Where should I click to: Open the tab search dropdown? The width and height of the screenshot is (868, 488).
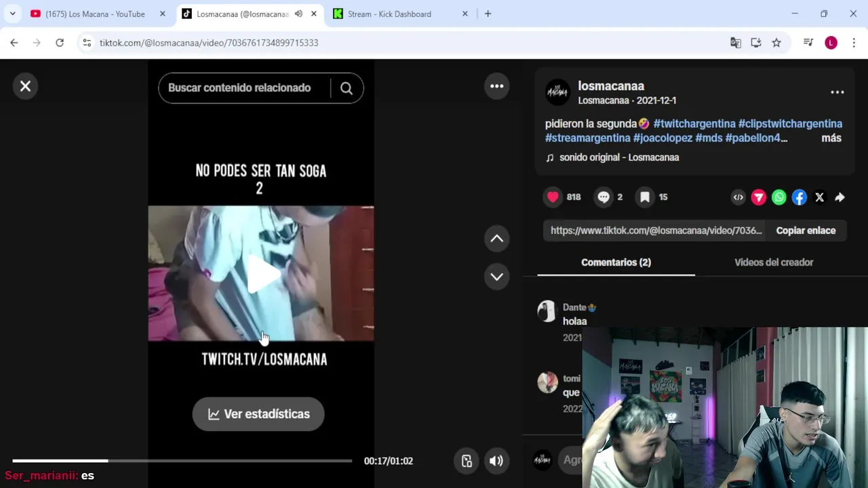pyautogui.click(x=12, y=14)
